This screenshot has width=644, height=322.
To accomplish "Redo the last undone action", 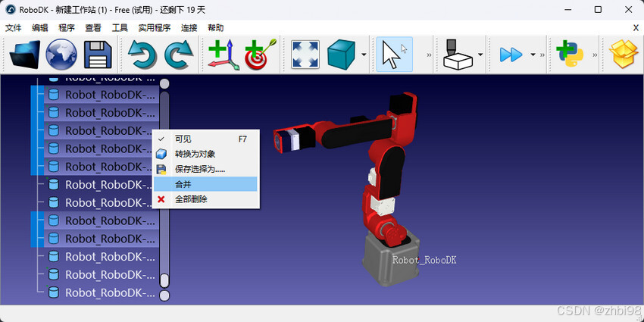I will coord(179,55).
